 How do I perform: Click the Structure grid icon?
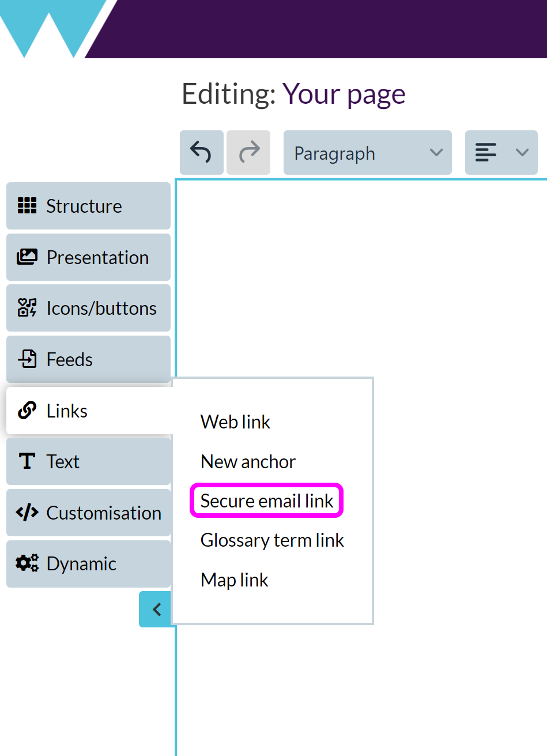pos(27,206)
